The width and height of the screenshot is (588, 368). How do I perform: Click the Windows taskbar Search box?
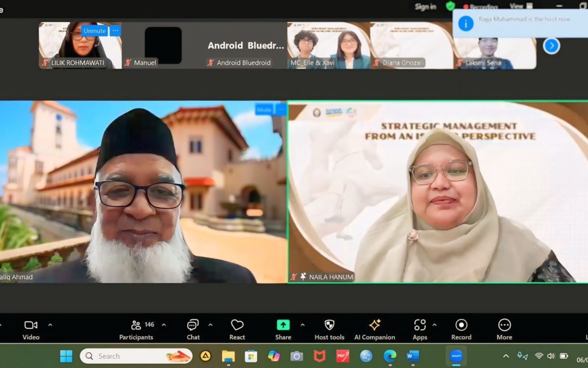tap(136, 356)
